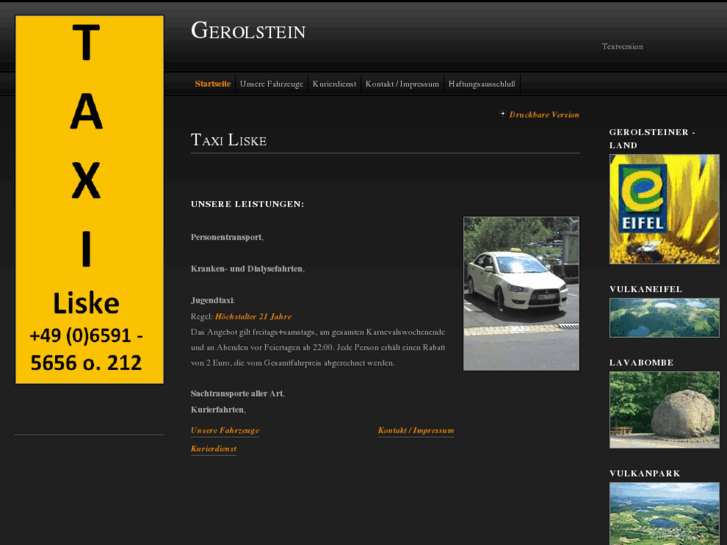
Task: Go to Unsere Fahrzeuge in navigation bar
Action: coord(271,84)
